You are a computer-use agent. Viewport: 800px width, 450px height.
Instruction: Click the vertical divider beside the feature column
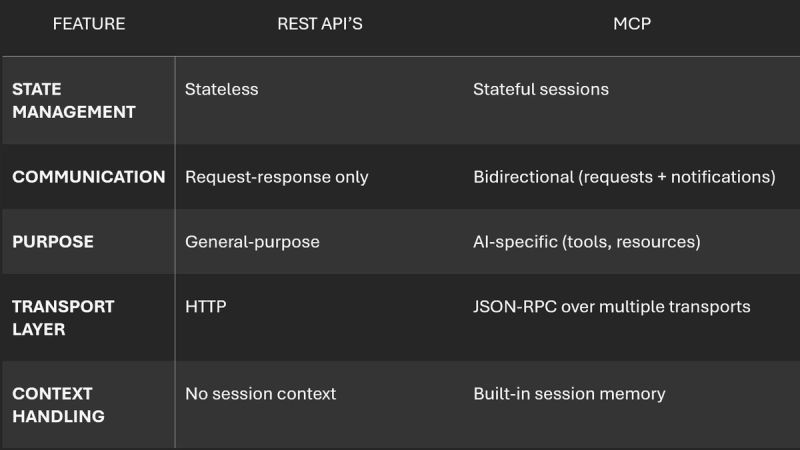click(175, 250)
